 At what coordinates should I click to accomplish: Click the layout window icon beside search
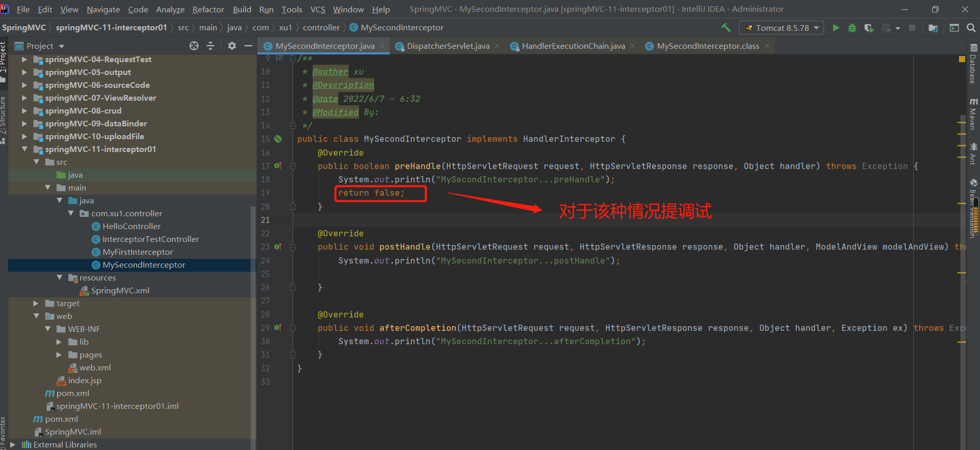[x=954, y=28]
